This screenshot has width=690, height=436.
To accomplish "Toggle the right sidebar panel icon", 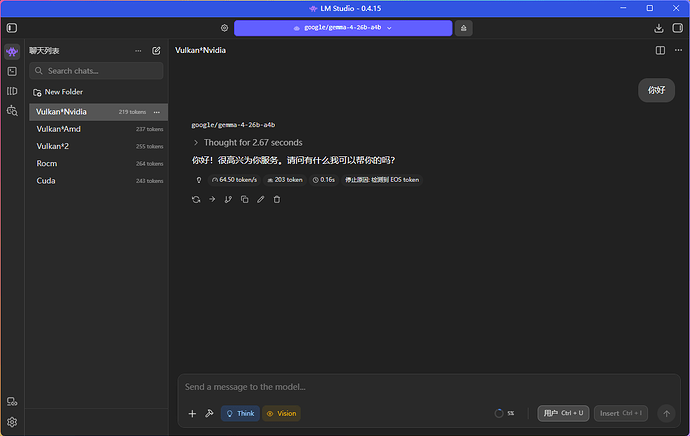I will point(678,28).
